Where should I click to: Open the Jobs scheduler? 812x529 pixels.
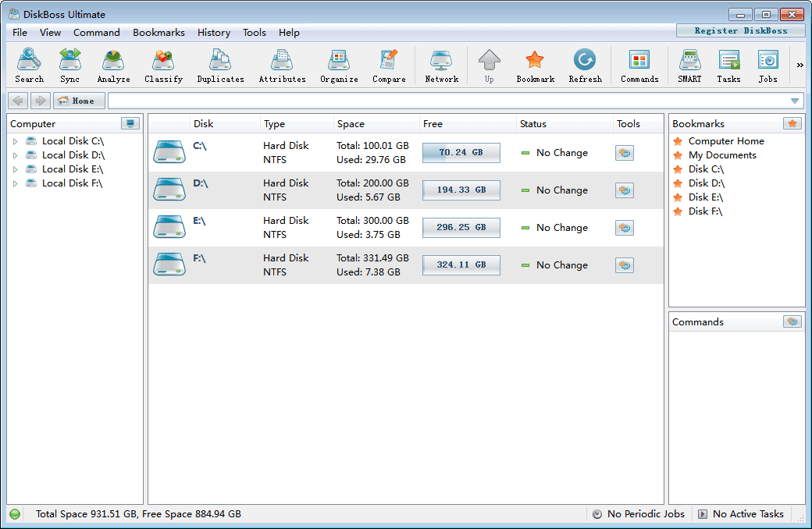(767, 66)
